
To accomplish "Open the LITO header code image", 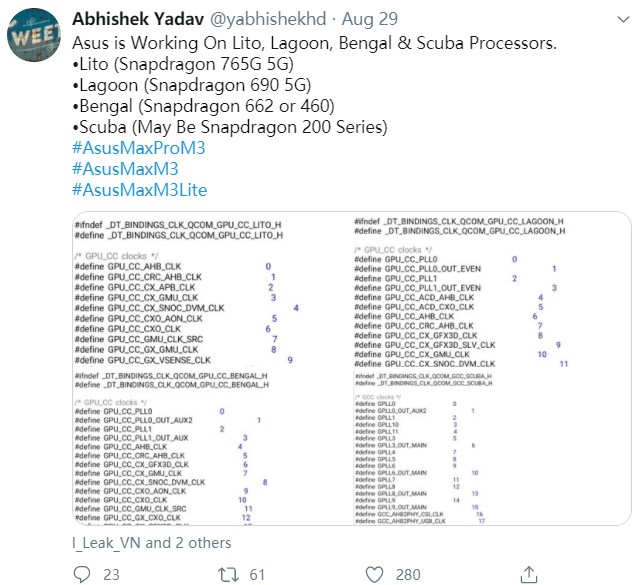I will click(x=212, y=290).
